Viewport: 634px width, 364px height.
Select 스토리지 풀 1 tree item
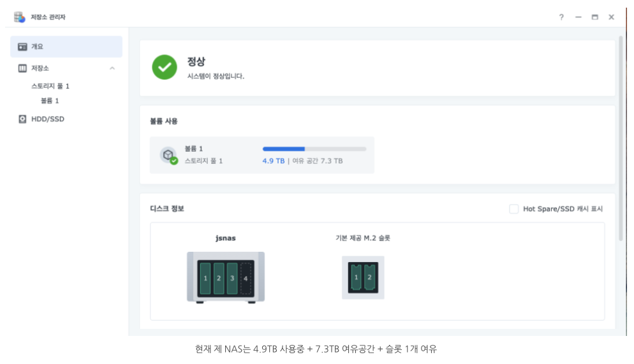[50, 86]
